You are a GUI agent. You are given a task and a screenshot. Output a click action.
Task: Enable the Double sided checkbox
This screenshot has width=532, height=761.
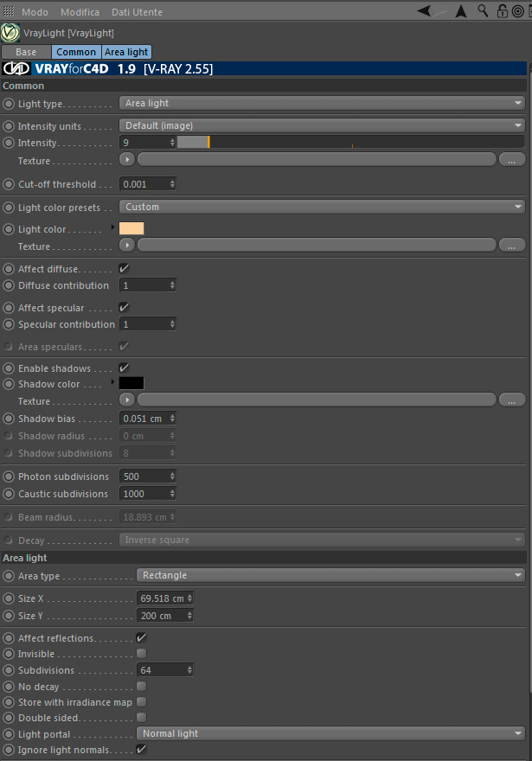coord(141,717)
